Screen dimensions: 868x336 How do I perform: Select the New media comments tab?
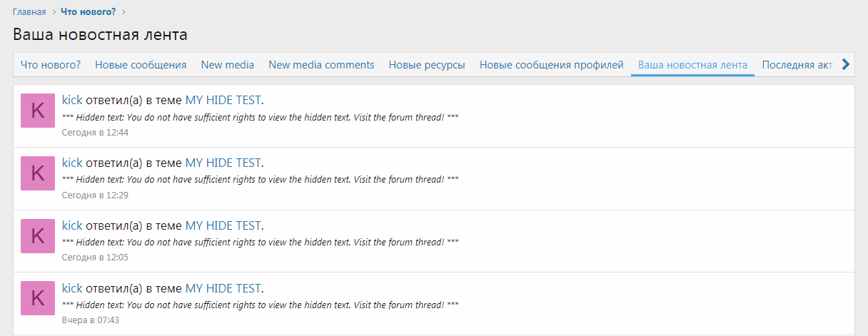click(321, 65)
